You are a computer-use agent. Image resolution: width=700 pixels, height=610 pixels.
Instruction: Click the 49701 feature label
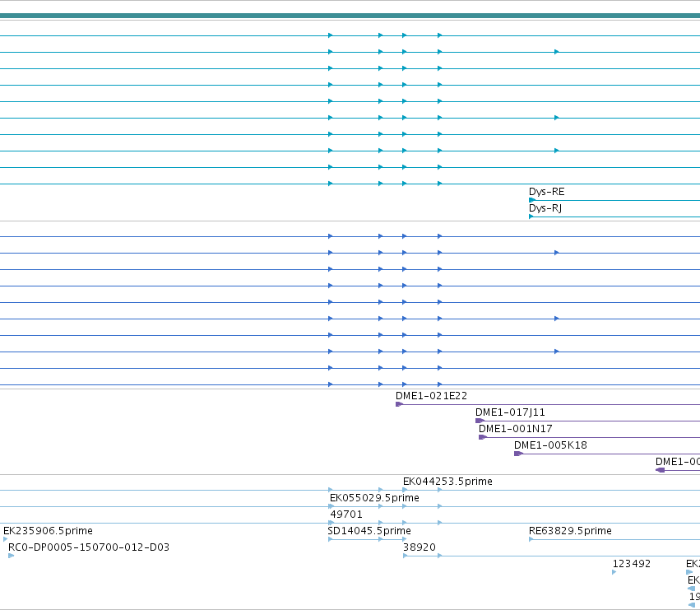[x=346, y=515]
